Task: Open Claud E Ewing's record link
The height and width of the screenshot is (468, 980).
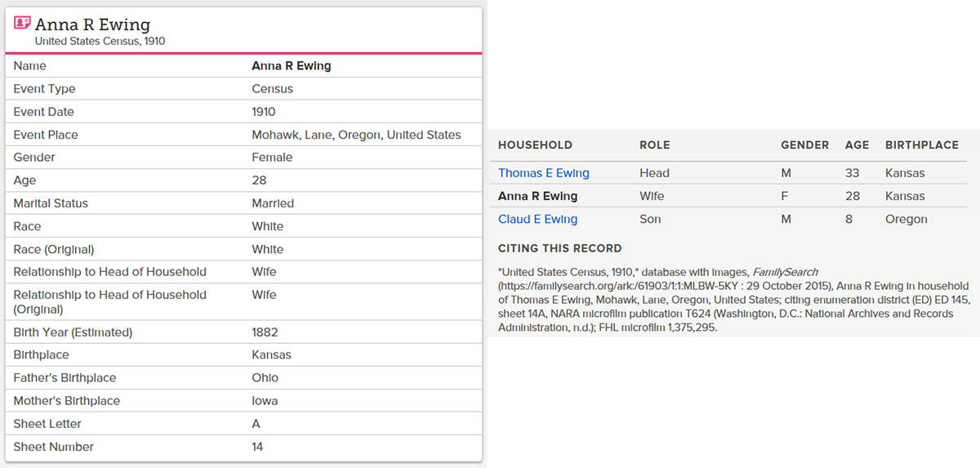Action: pyautogui.click(x=538, y=219)
